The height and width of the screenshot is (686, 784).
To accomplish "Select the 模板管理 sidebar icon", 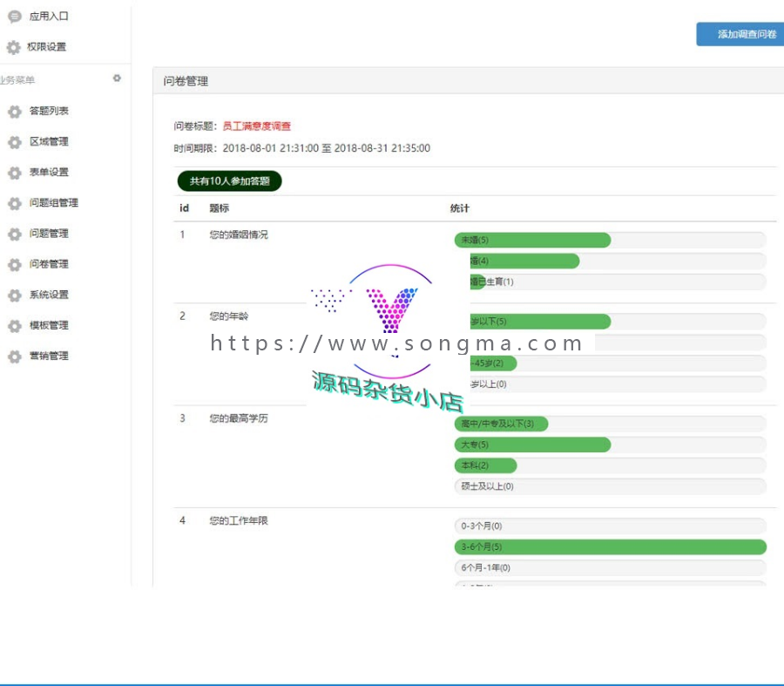I will (x=14, y=324).
